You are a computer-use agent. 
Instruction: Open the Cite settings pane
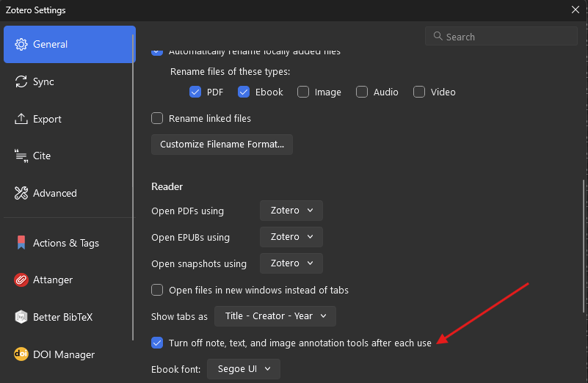(x=68, y=156)
